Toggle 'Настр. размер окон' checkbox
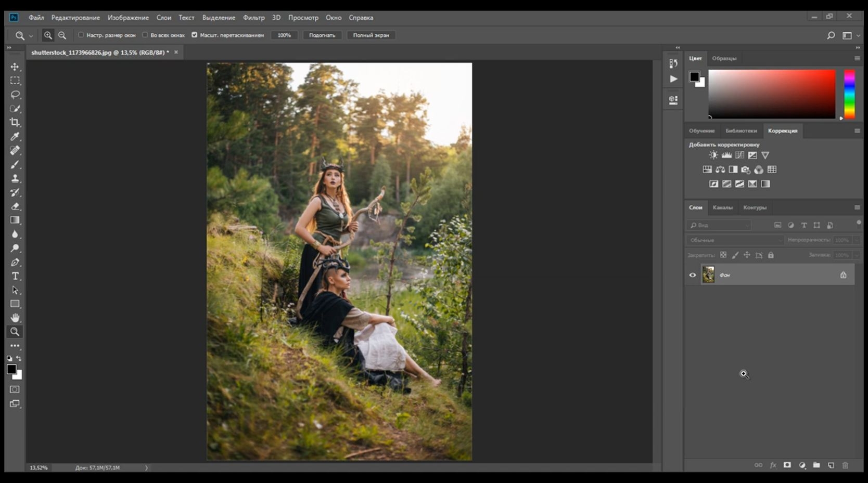 point(81,35)
